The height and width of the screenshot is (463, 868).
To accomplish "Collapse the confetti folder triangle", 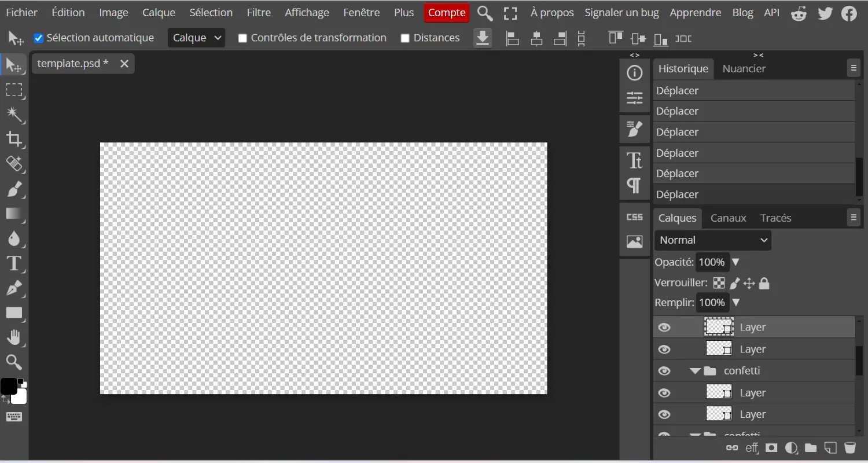I will tap(695, 371).
